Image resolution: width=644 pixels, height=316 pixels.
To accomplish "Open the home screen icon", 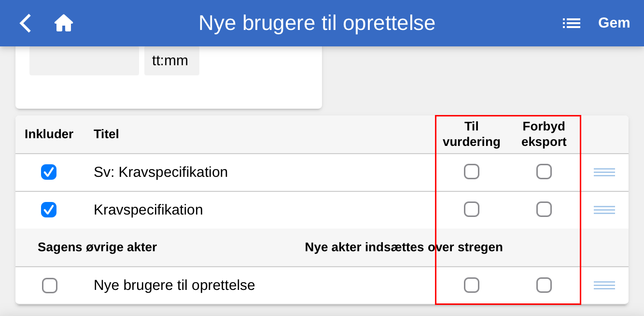I will (x=63, y=23).
